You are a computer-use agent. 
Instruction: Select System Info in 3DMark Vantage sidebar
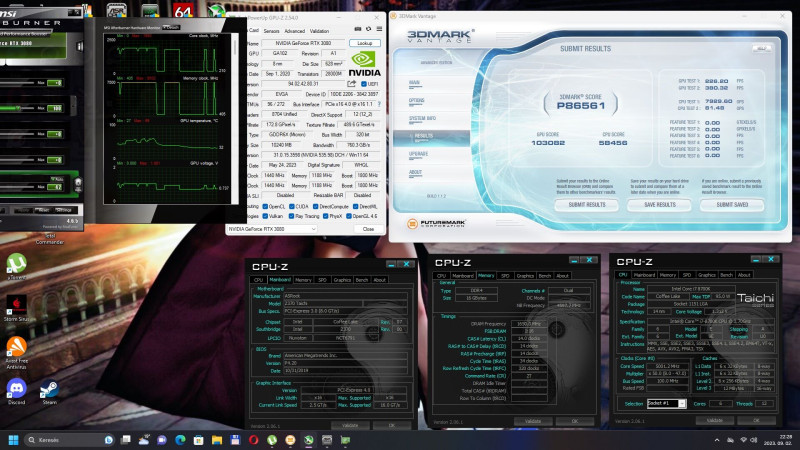422,118
